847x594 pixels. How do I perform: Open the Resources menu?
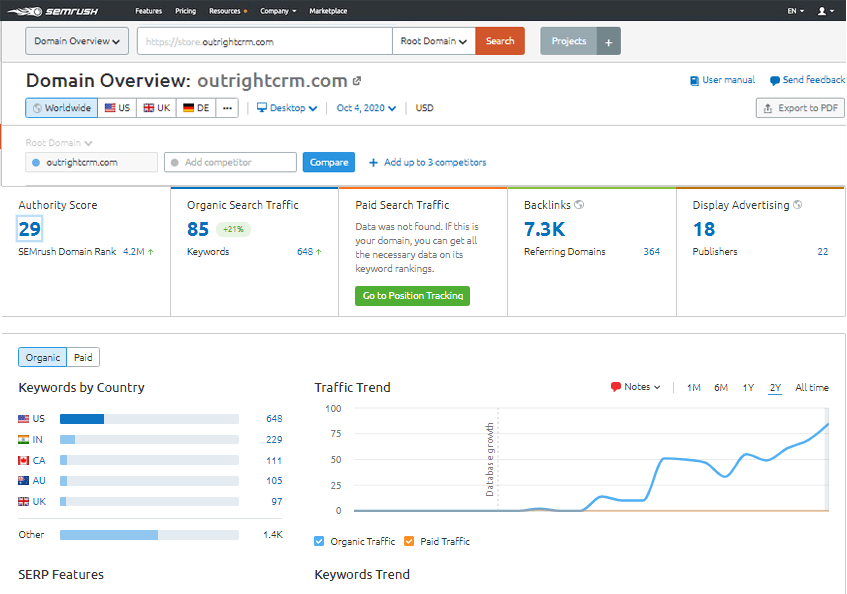pyautogui.click(x=228, y=11)
